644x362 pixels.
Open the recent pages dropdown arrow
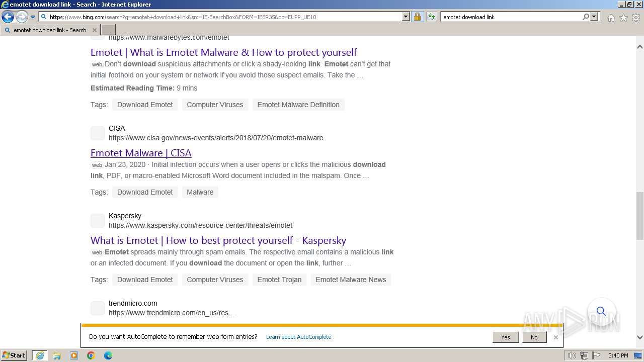(33, 17)
